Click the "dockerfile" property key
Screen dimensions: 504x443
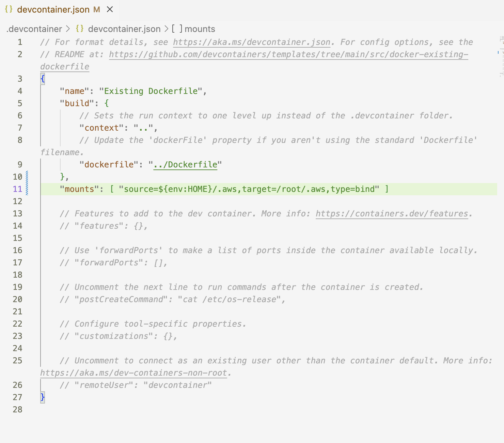click(109, 165)
